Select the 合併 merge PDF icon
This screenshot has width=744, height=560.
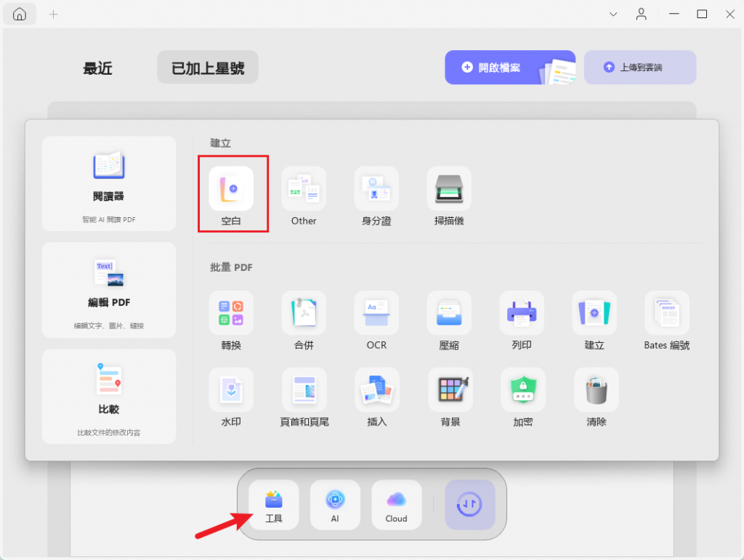(x=304, y=314)
